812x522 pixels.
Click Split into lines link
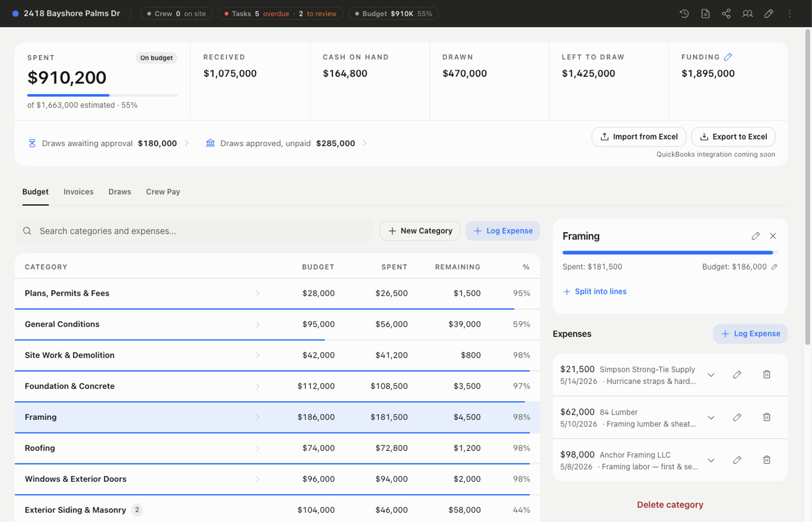[595, 292]
